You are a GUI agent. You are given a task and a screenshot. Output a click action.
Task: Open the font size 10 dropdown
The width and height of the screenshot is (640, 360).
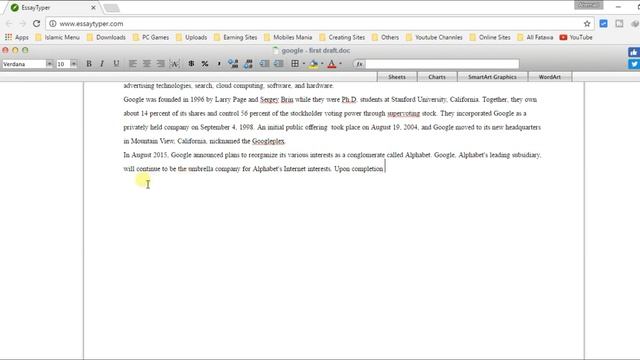coord(73,64)
